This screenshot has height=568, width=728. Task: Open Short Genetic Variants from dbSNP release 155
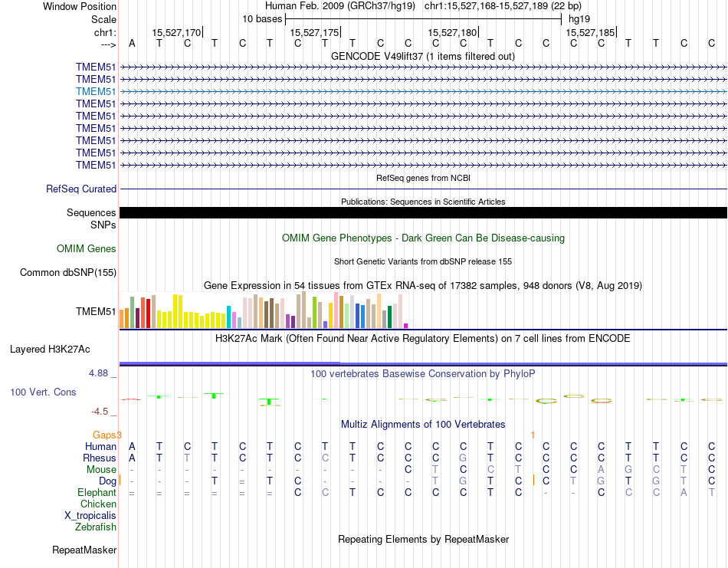tap(423, 261)
